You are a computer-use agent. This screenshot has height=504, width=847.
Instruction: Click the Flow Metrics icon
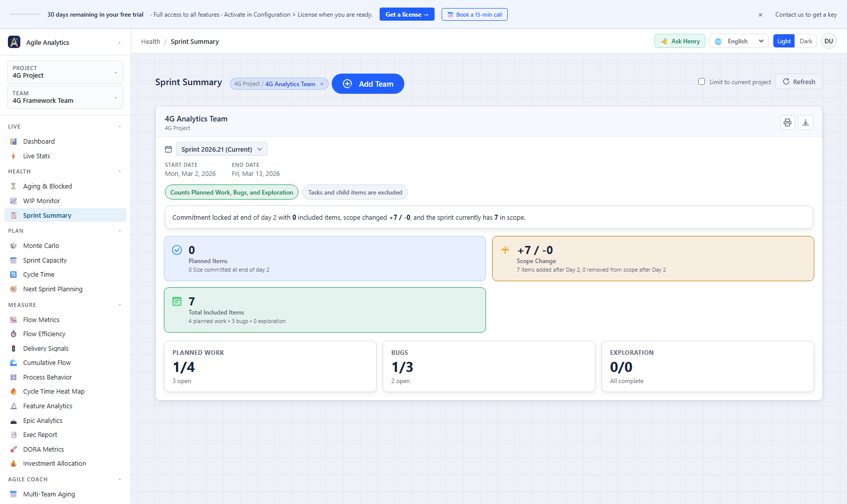[x=14, y=320]
